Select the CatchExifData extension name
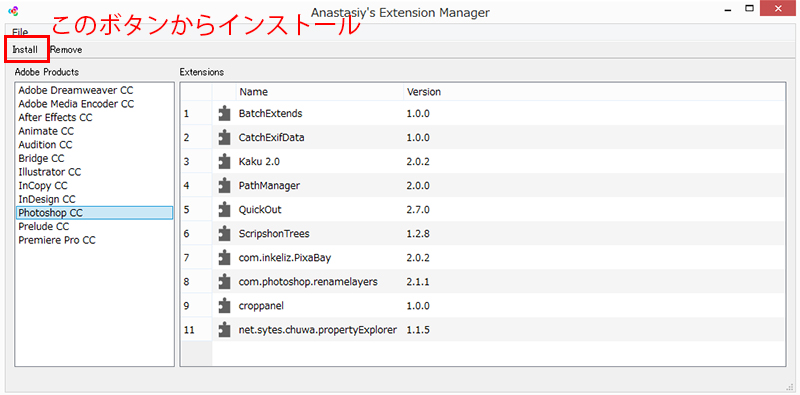The height and width of the screenshot is (395, 800). click(x=272, y=137)
